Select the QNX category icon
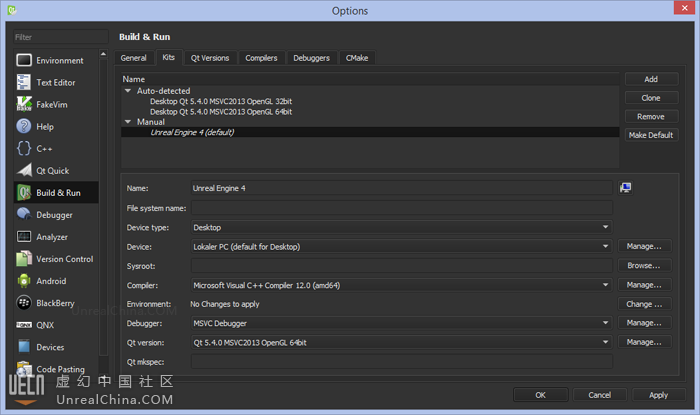700x415 pixels. pyautogui.click(x=24, y=325)
